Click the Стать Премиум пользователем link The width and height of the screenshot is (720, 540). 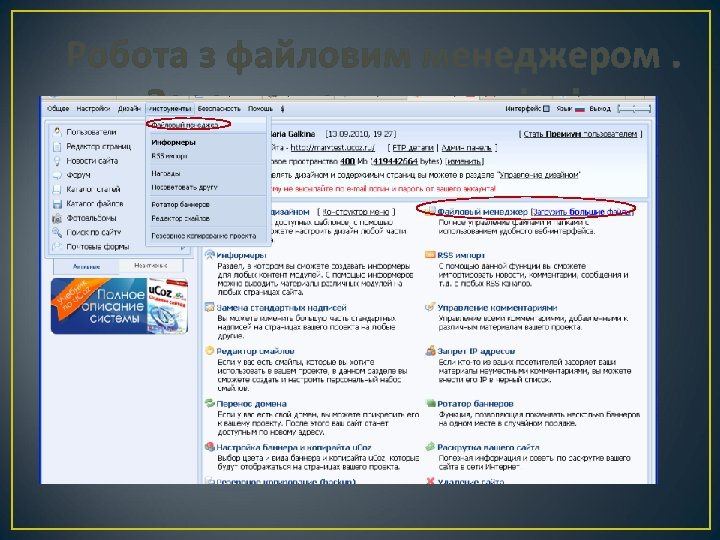[580, 134]
